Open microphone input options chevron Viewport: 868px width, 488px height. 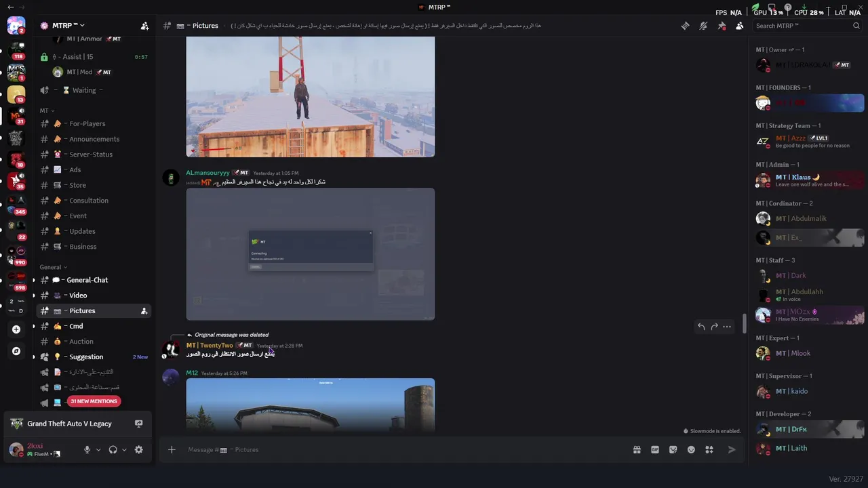tap(98, 449)
